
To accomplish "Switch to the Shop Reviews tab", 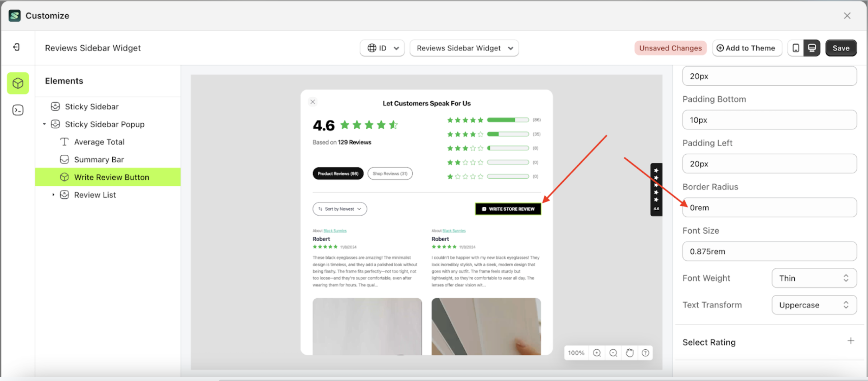I will click(x=389, y=173).
